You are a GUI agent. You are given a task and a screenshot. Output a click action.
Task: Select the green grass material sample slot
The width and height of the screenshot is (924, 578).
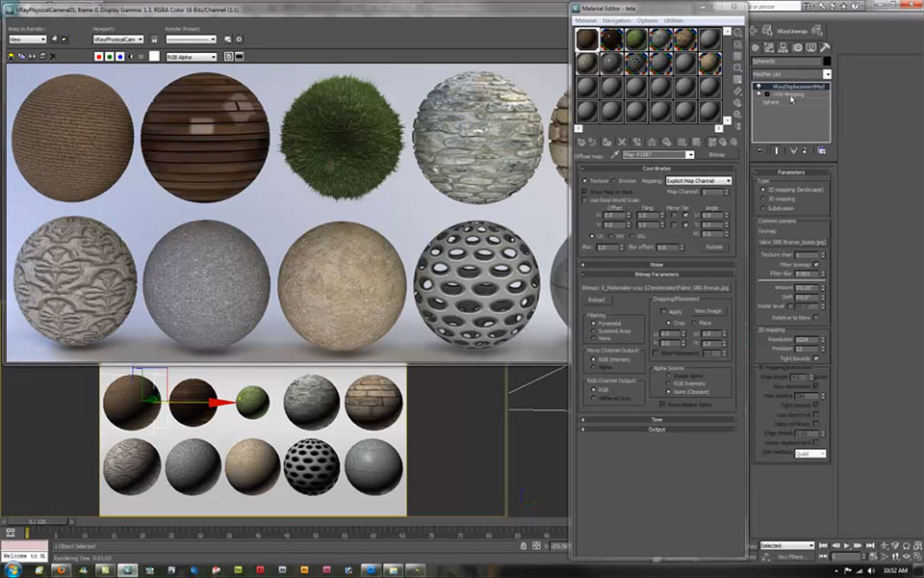click(x=635, y=39)
